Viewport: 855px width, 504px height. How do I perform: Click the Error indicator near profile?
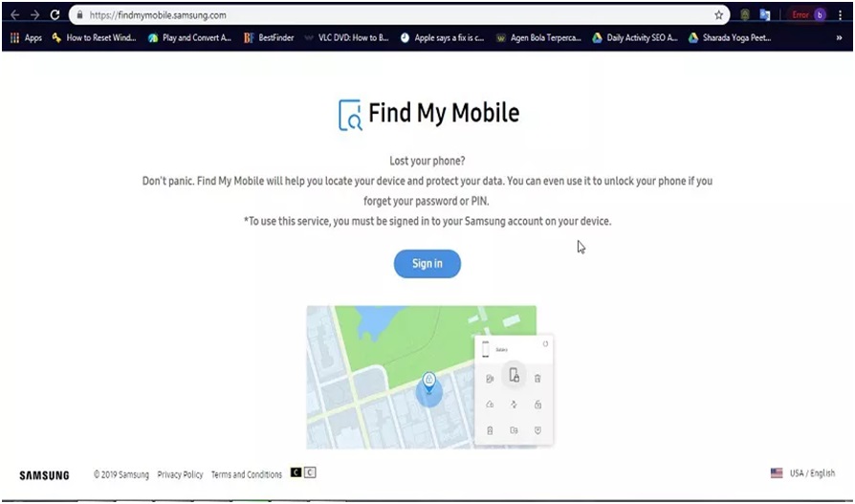point(800,15)
